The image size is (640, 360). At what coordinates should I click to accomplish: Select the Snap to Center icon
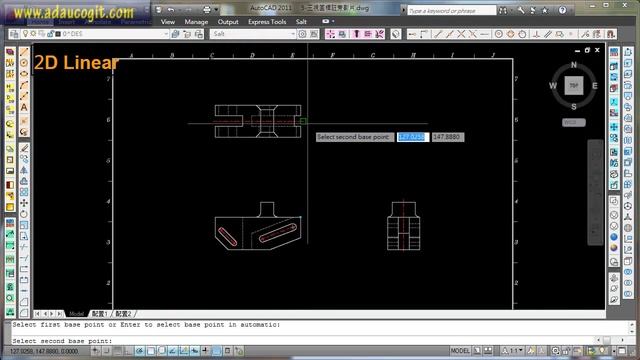point(499,34)
